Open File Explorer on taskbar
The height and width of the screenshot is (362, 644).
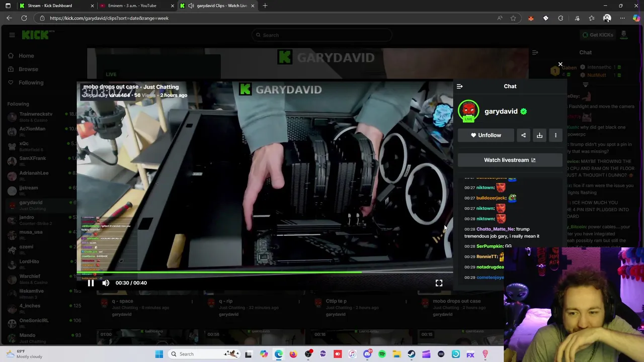[x=397, y=354]
